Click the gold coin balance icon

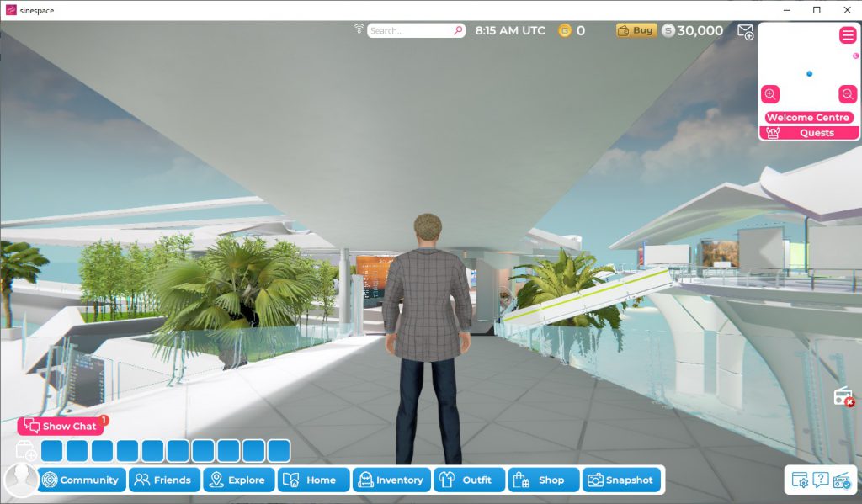(x=565, y=31)
